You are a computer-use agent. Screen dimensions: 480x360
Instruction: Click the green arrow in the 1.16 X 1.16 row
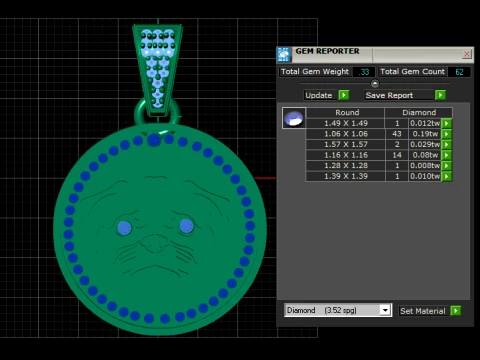coord(447,155)
